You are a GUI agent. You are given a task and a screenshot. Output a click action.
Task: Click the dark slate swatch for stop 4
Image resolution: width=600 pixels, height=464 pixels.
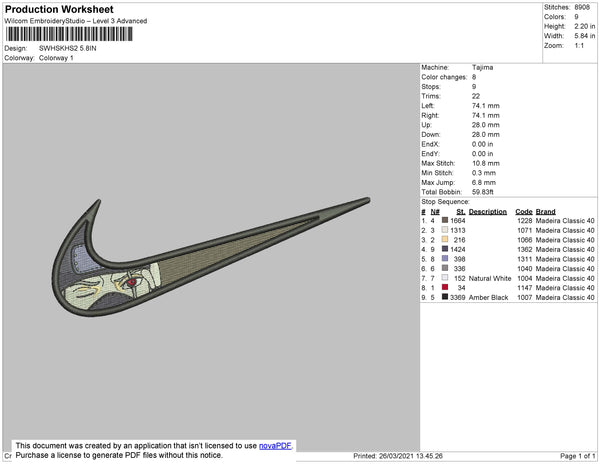pos(445,249)
